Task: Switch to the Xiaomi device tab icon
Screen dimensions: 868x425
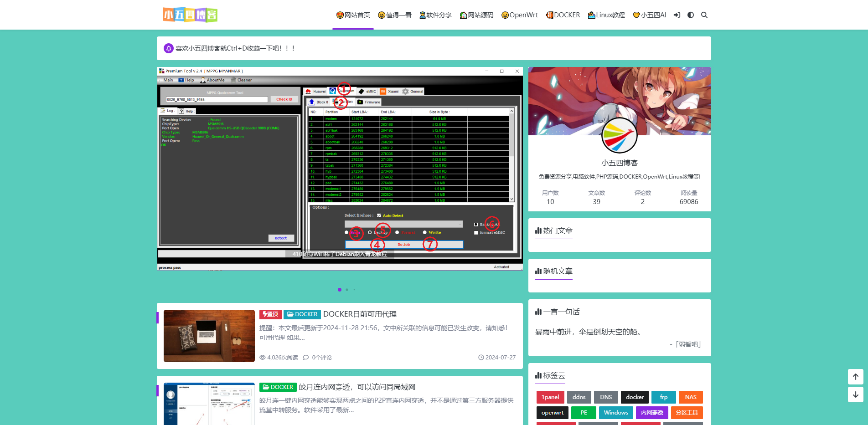Action: (382, 91)
